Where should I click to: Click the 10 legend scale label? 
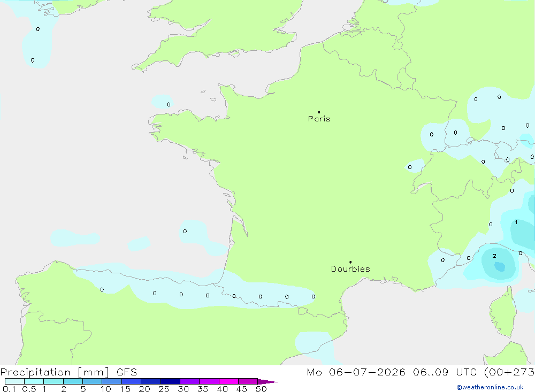coord(106,389)
